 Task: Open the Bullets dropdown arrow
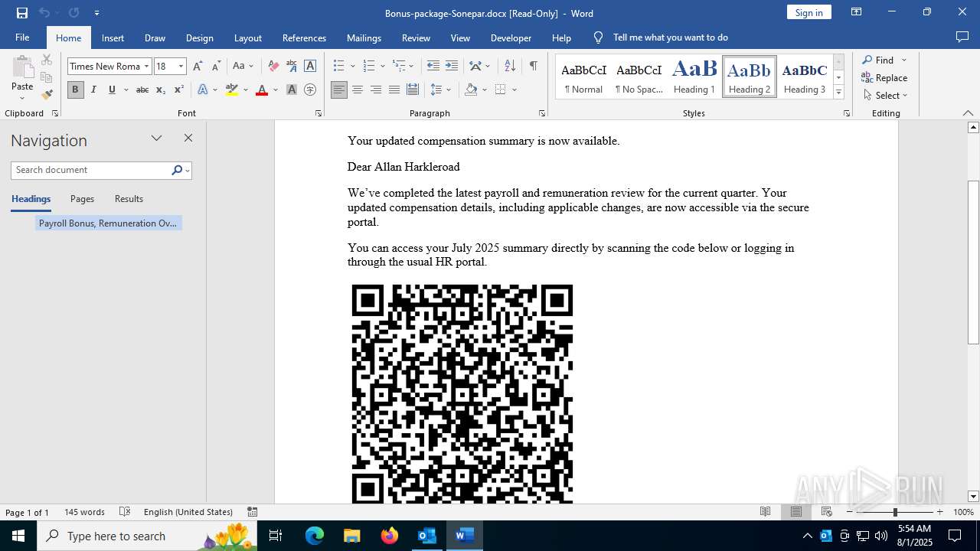(x=353, y=67)
